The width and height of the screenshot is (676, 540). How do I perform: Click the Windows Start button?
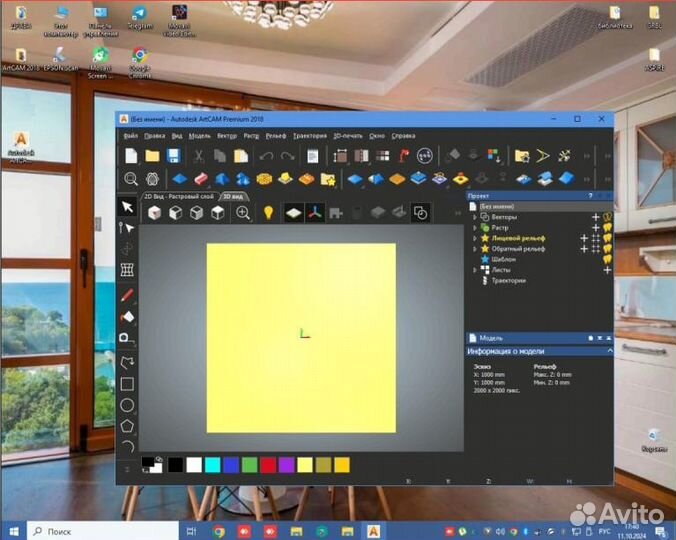coord(13,531)
